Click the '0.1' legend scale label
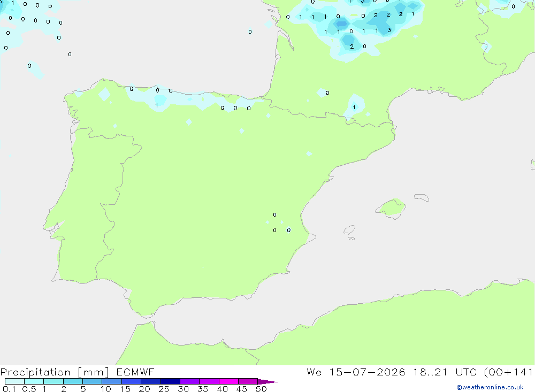The width and height of the screenshot is (535, 392). pyautogui.click(x=9, y=389)
